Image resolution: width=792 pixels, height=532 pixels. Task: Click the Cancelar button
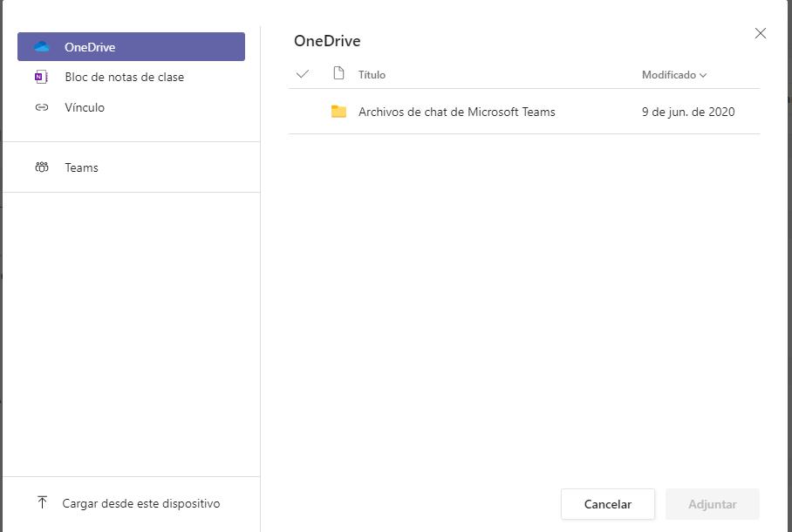click(608, 504)
